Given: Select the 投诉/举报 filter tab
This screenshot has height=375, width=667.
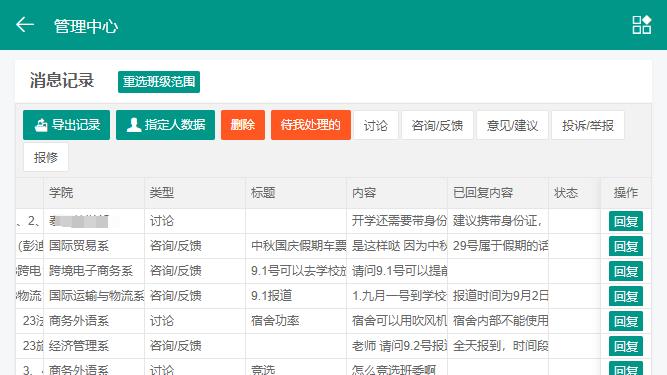Looking at the screenshot, I should point(588,125).
